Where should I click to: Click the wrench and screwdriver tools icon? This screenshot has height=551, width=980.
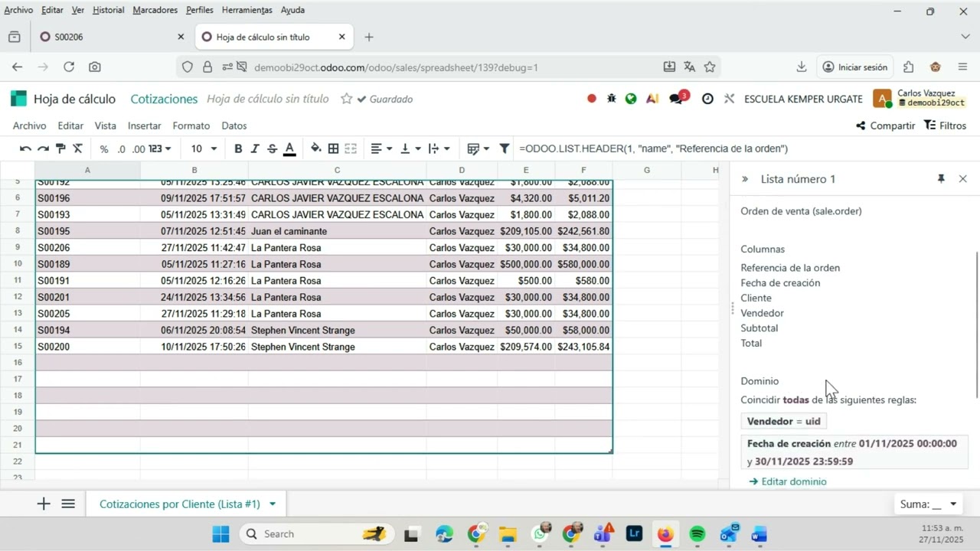pyautogui.click(x=729, y=99)
